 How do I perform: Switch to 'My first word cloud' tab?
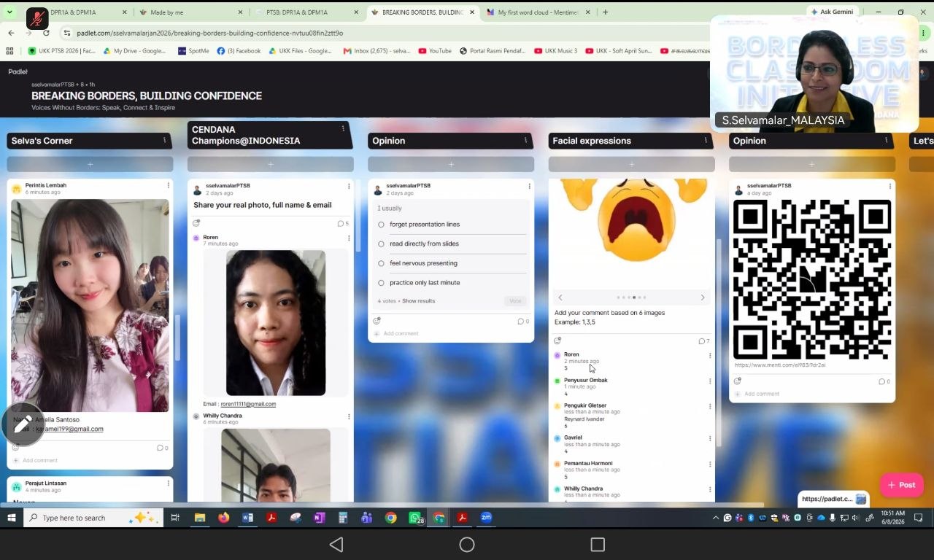coord(538,12)
